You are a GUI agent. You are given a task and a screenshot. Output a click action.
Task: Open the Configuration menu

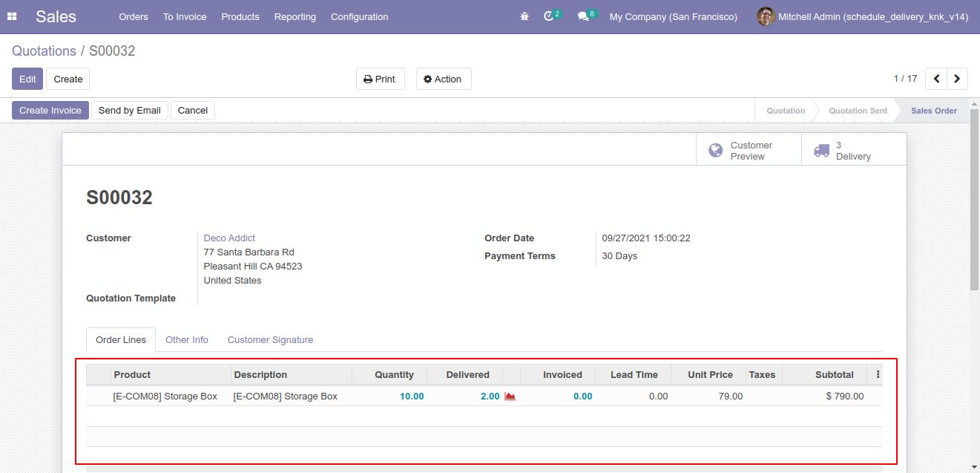pos(360,16)
